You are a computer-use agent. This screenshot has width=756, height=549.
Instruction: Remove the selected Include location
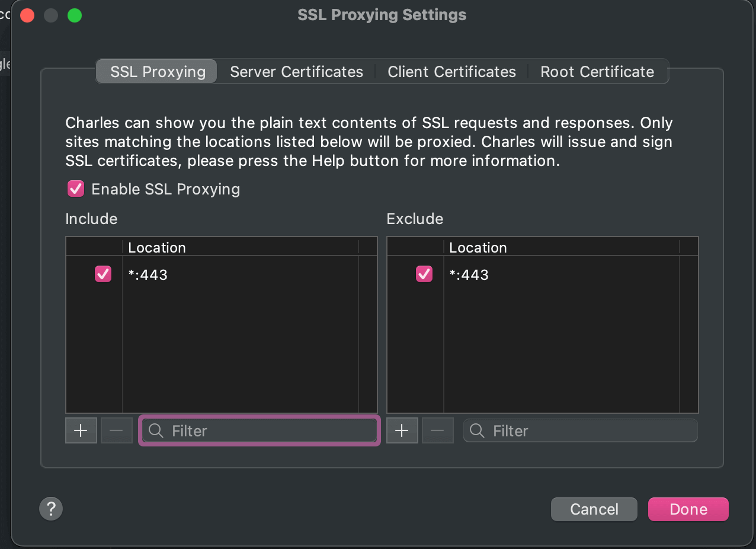click(117, 430)
